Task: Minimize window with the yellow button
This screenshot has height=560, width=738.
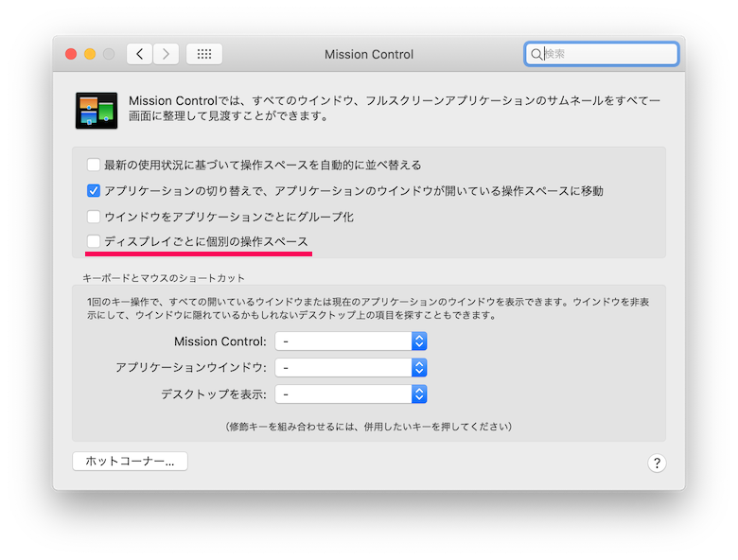Action: click(x=90, y=54)
